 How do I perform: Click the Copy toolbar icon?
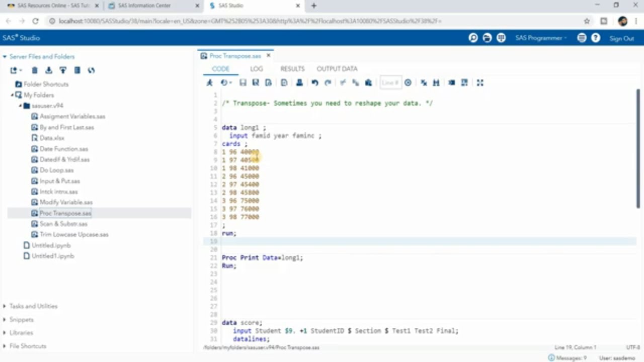click(x=356, y=82)
